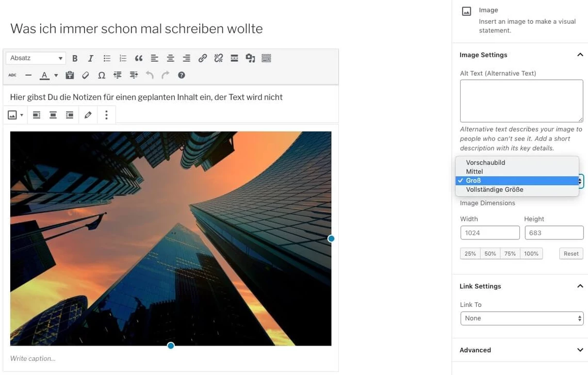Open the Link To dropdown
This screenshot has width=588, height=375.
521,318
